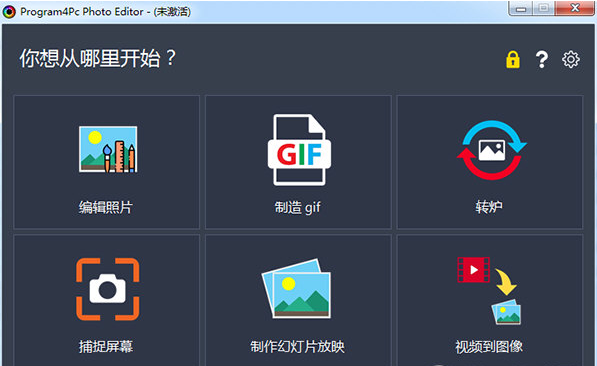Image resolution: width=597 pixels, height=366 pixels.
Task: Click the yellow lock activation icon
Action: click(x=513, y=59)
